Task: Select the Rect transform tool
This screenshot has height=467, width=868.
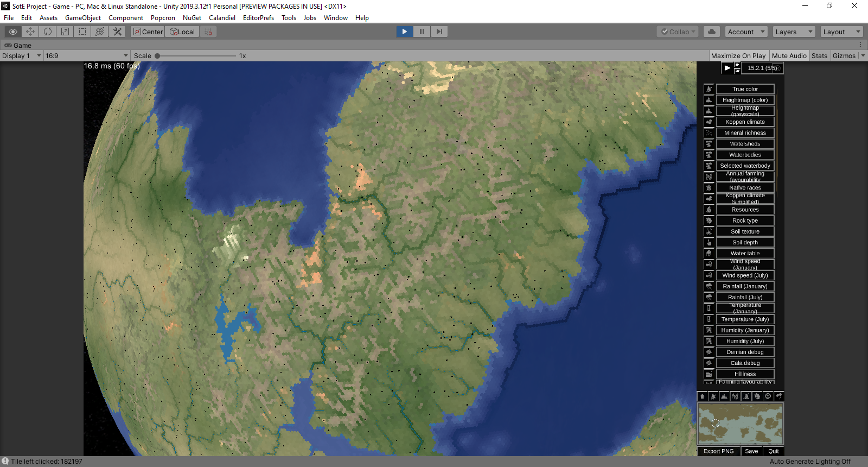Action: [x=82, y=31]
